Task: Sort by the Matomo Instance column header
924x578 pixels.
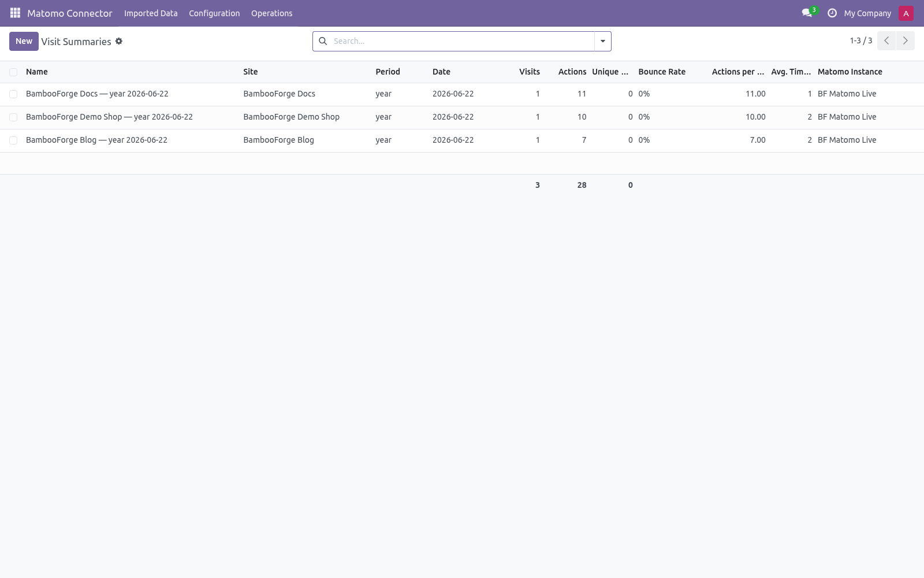Action: click(x=850, y=72)
